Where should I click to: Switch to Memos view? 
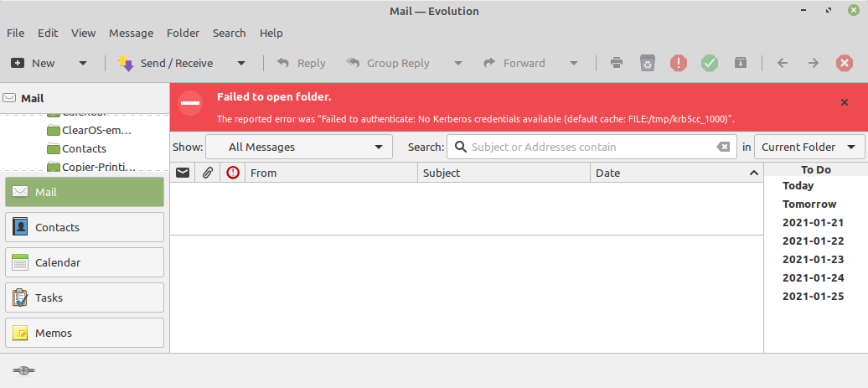coord(85,334)
